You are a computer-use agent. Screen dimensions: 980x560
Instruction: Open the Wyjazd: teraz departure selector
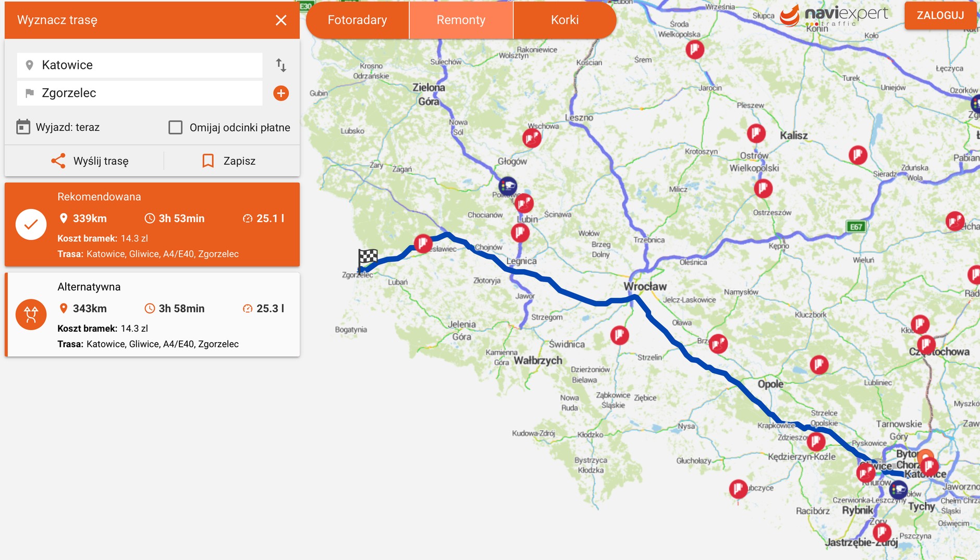coord(68,126)
